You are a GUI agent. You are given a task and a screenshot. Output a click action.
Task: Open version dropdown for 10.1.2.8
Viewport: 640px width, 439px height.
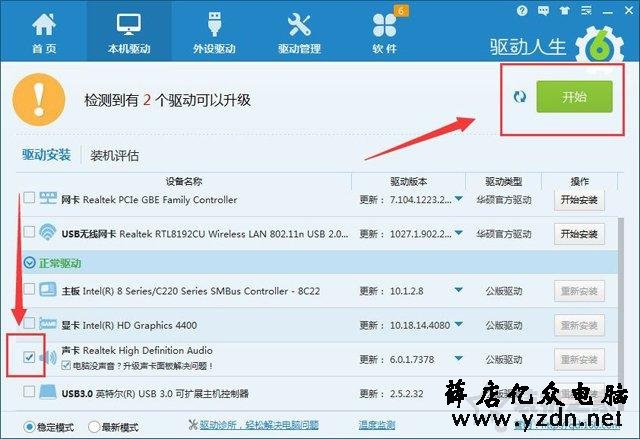[459, 290]
